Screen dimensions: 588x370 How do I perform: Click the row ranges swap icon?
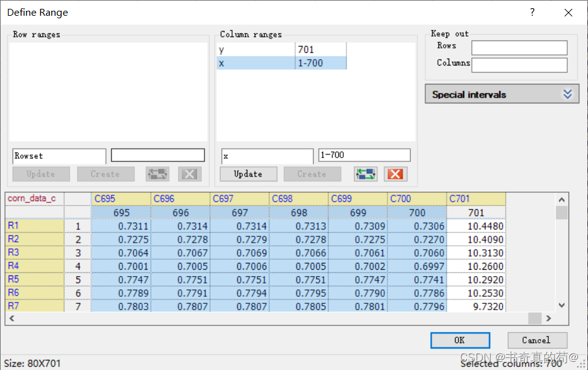[157, 174]
